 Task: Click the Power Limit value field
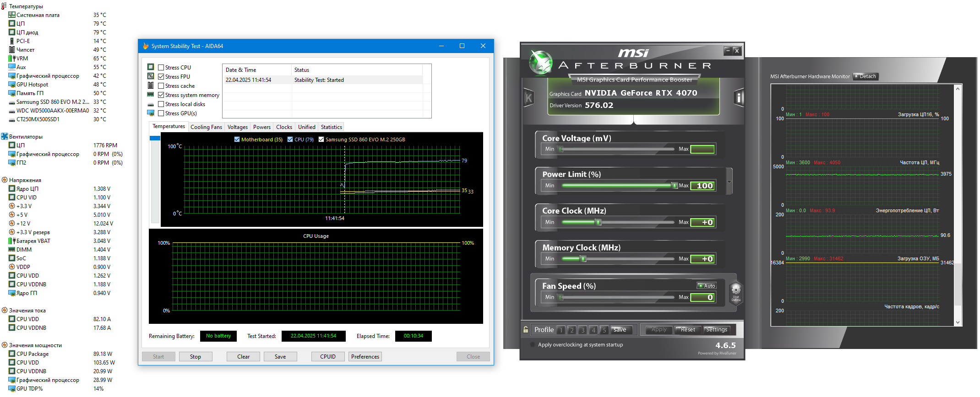[x=702, y=186]
